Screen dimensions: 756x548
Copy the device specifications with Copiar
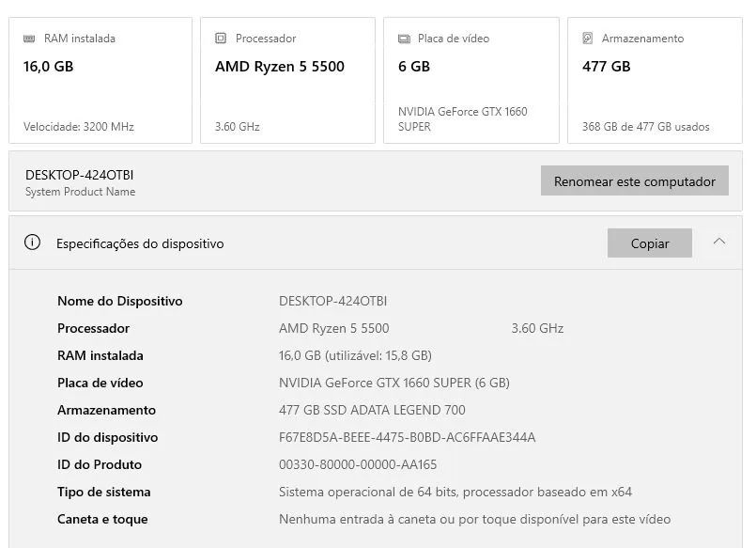[650, 243]
